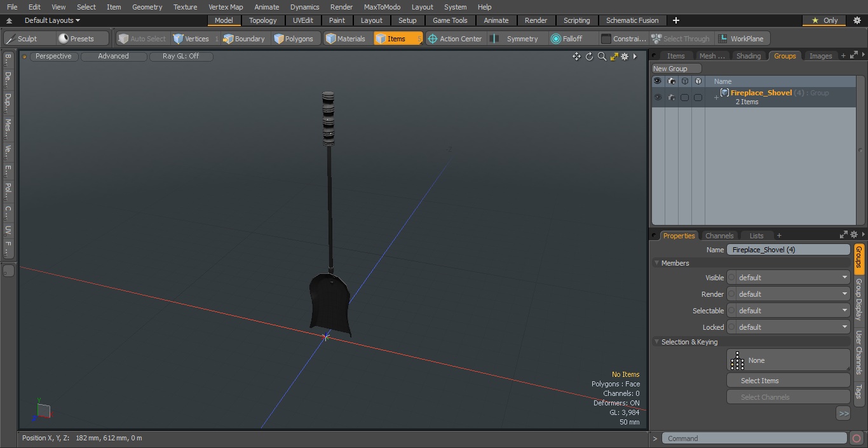This screenshot has width=868, height=448.
Task: Toggle Select Through option
Action: [x=681, y=39]
